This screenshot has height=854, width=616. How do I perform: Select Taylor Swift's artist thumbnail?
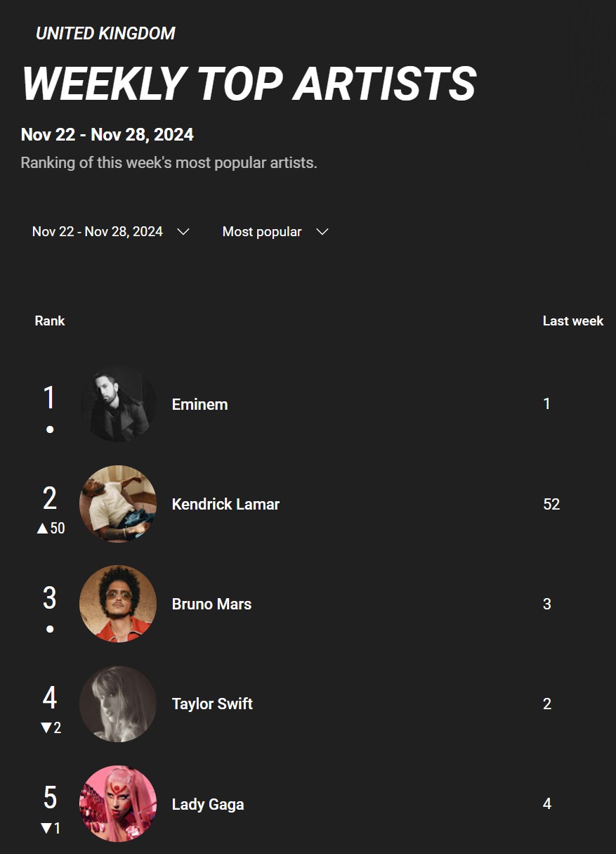(x=118, y=704)
